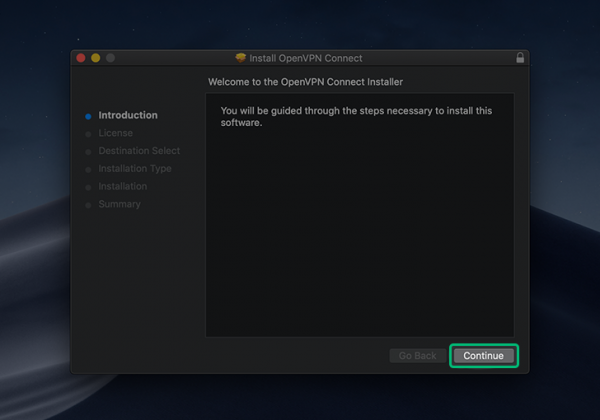Click the Continue button
Image resolution: width=600 pixels, height=420 pixels.
(x=484, y=356)
